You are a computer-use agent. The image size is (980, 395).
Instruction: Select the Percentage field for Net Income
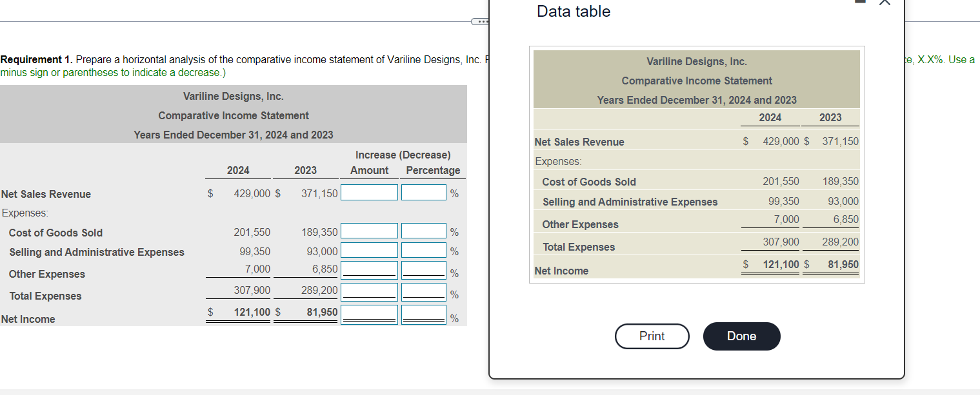[424, 314]
